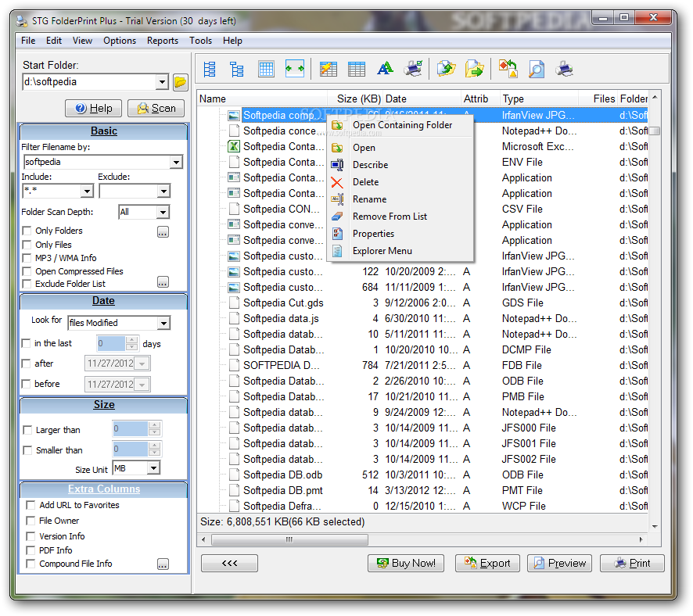Click the Scan button
Viewport: 693px width, 616px height.
pyautogui.click(x=156, y=108)
